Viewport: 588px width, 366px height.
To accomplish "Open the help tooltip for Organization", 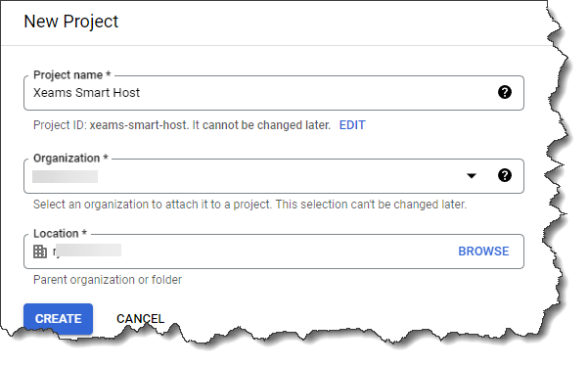I will (x=505, y=175).
